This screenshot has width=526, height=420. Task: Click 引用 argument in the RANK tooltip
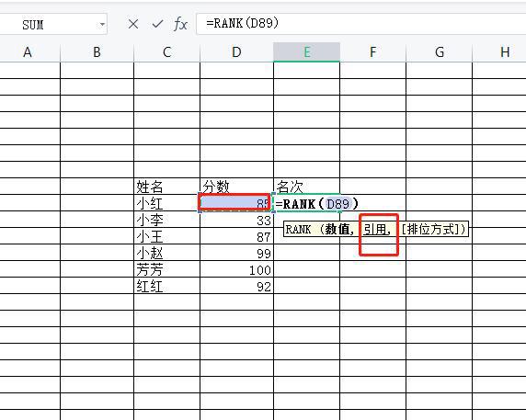pyautogui.click(x=374, y=229)
